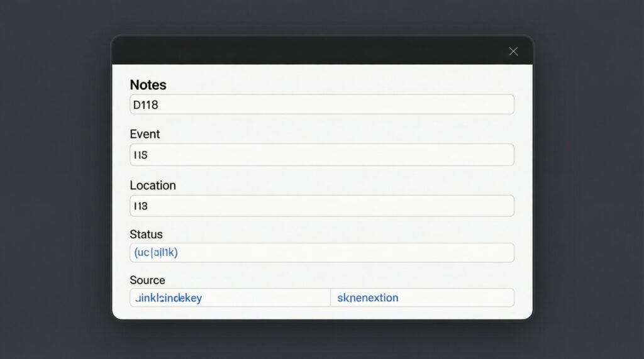Viewport: 644px width, 359px height.
Task: Click the blue Status value text
Action: pos(156,253)
